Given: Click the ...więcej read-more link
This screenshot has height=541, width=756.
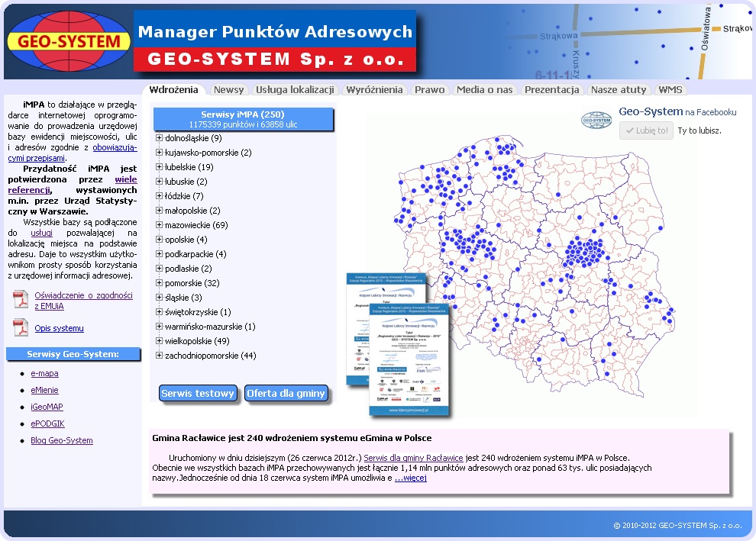Looking at the screenshot, I should [410, 478].
